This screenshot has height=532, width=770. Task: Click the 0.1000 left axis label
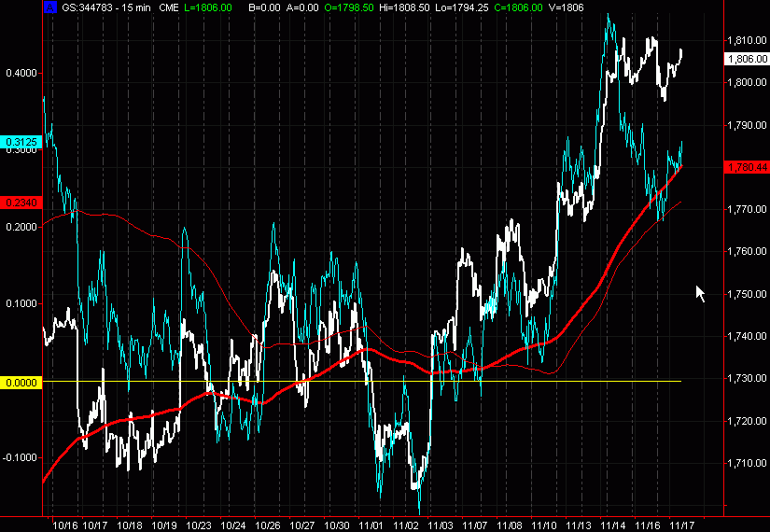pyautogui.click(x=21, y=304)
